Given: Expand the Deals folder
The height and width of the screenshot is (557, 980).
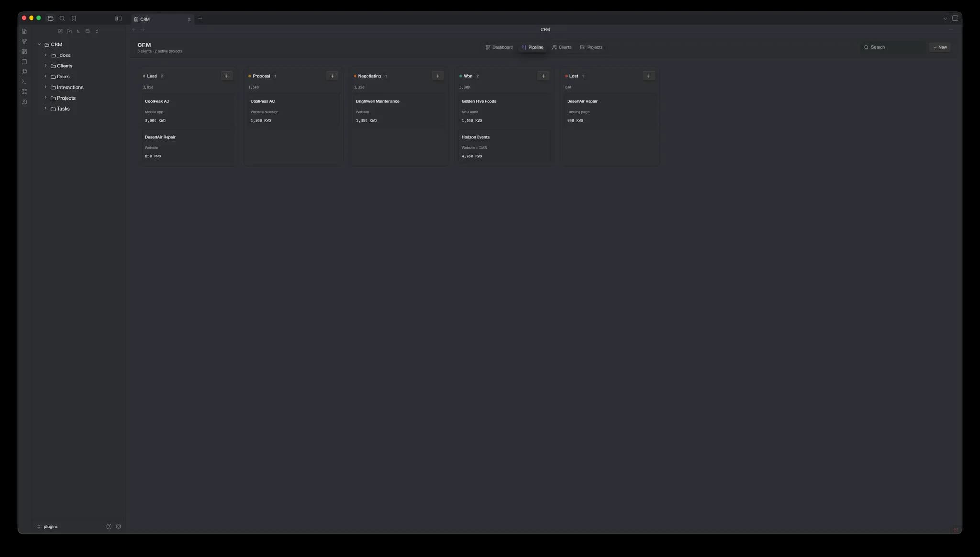Looking at the screenshot, I should coord(45,76).
